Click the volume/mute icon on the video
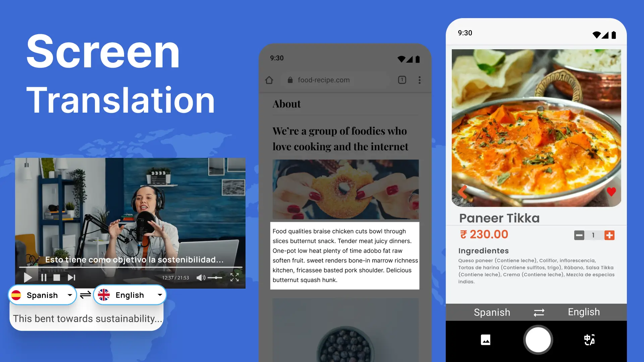This screenshot has width=644, height=362. (x=201, y=278)
